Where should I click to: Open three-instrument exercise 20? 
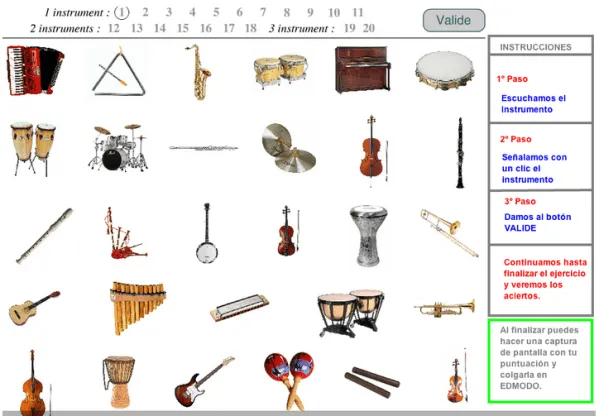click(x=369, y=28)
